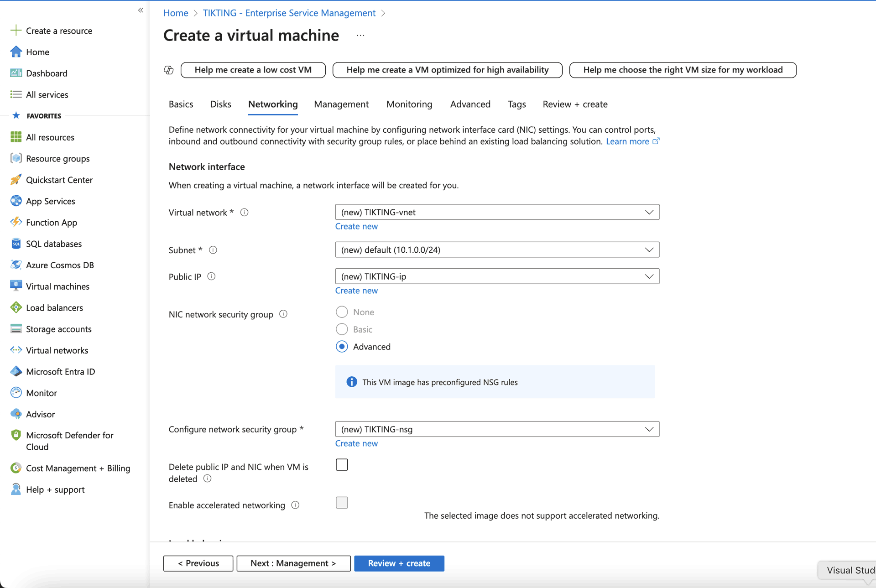Select the Basic NSG radio option

pos(342,329)
